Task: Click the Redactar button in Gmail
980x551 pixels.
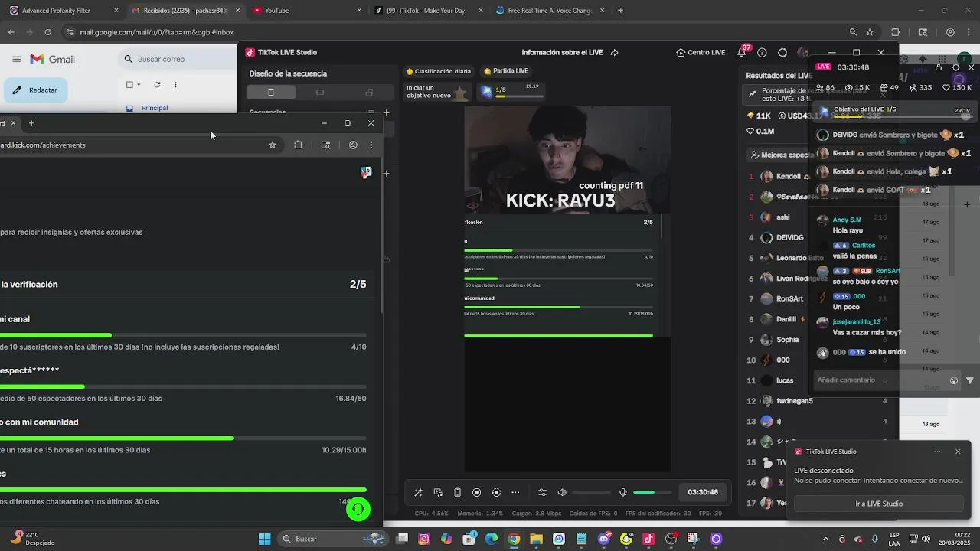Action: coord(36,90)
